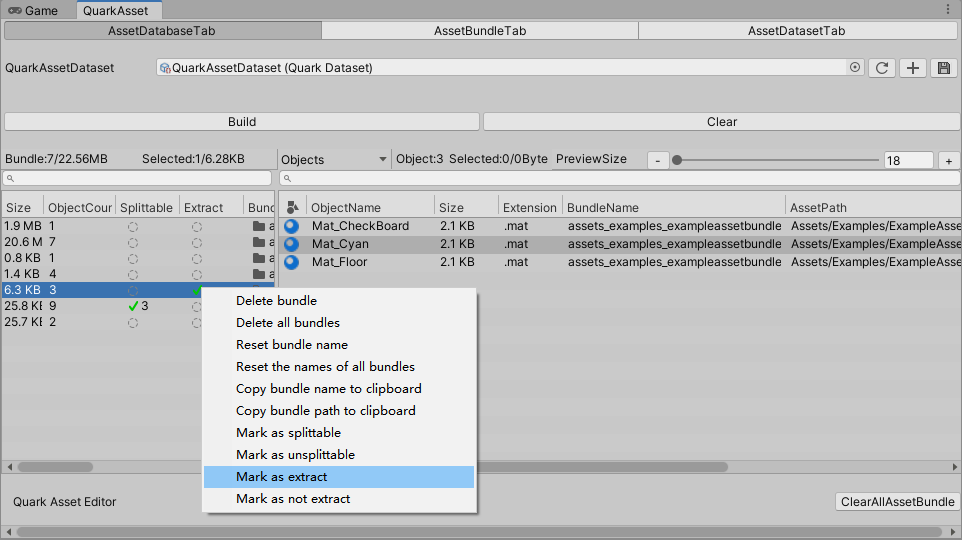
Task: Click the PreviewSize value field showing 18
Action: (909, 160)
